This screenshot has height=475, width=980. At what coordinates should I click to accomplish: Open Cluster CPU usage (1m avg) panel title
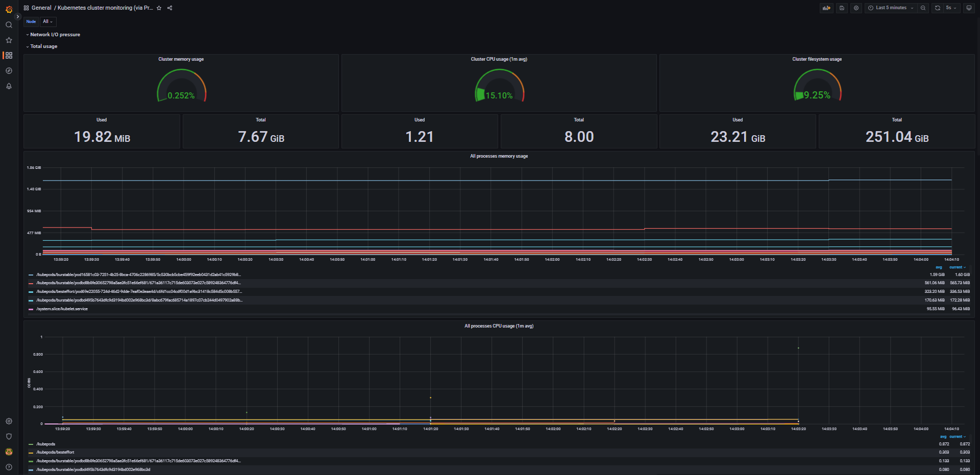point(499,59)
